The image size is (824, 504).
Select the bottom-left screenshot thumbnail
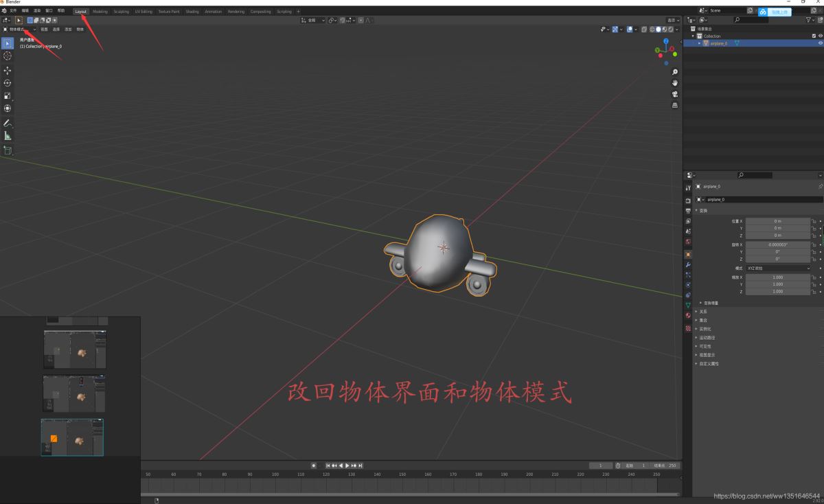[x=74, y=436]
